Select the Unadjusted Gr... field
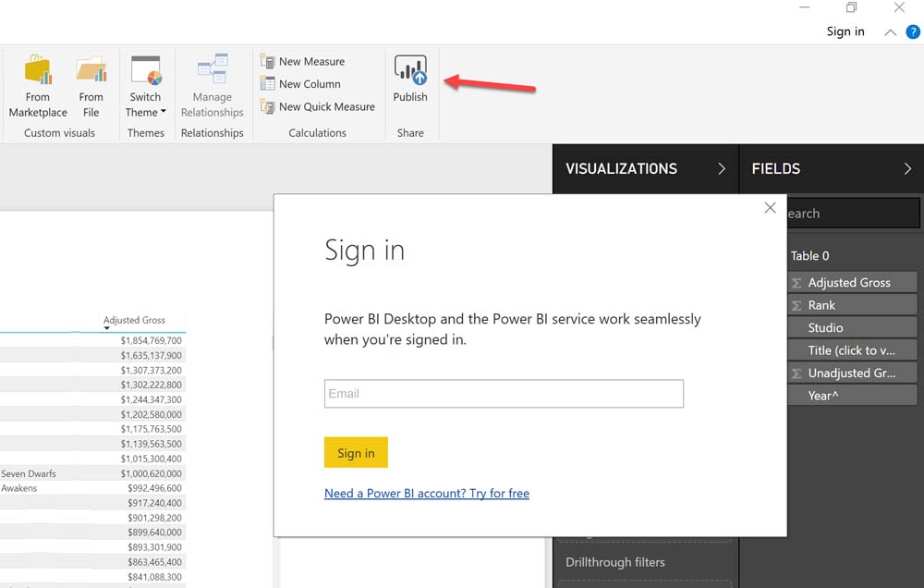924x588 pixels. click(852, 373)
